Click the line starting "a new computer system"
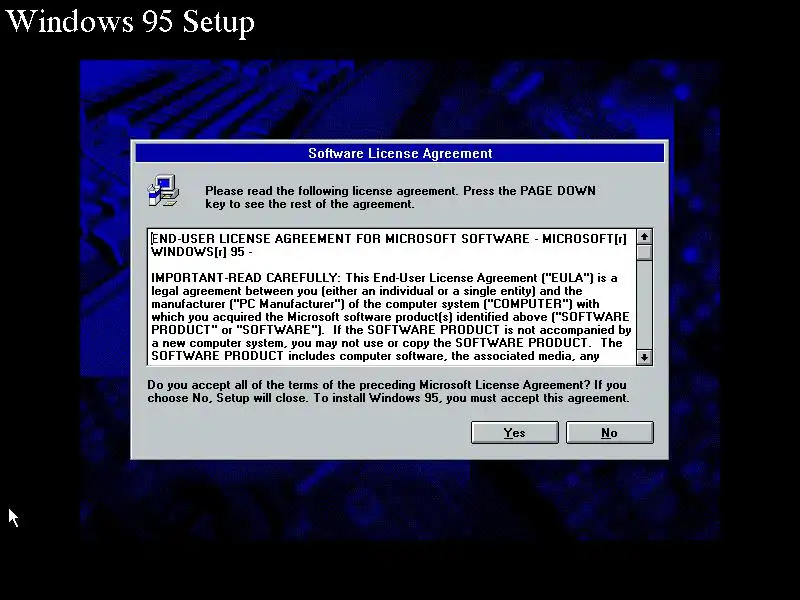 (387, 343)
